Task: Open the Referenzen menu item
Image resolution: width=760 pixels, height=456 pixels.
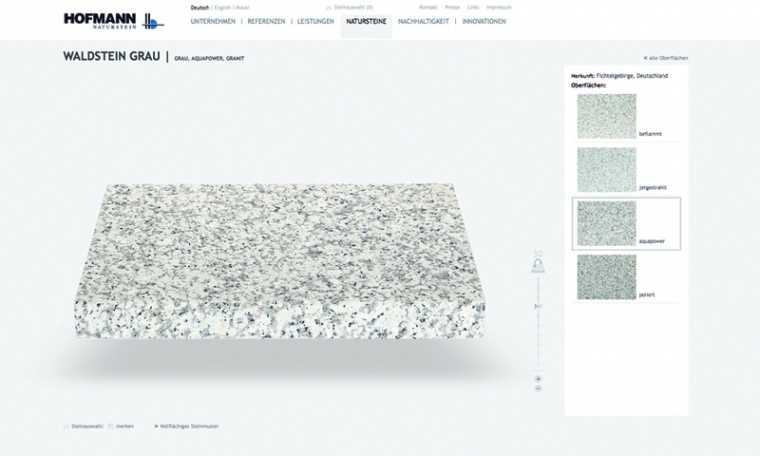Action: [x=266, y=21]
